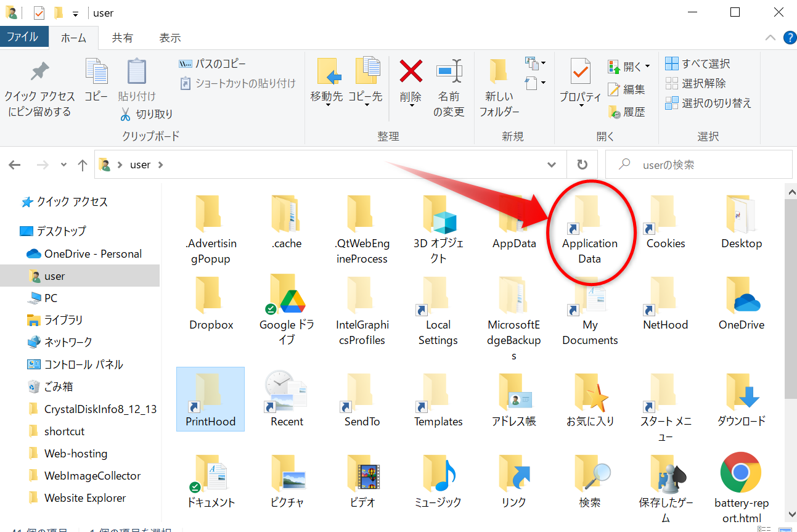797x532 pixels.
Task: Open the Quick Access Toolbar dropdown arrow
Action: (75, 13)
